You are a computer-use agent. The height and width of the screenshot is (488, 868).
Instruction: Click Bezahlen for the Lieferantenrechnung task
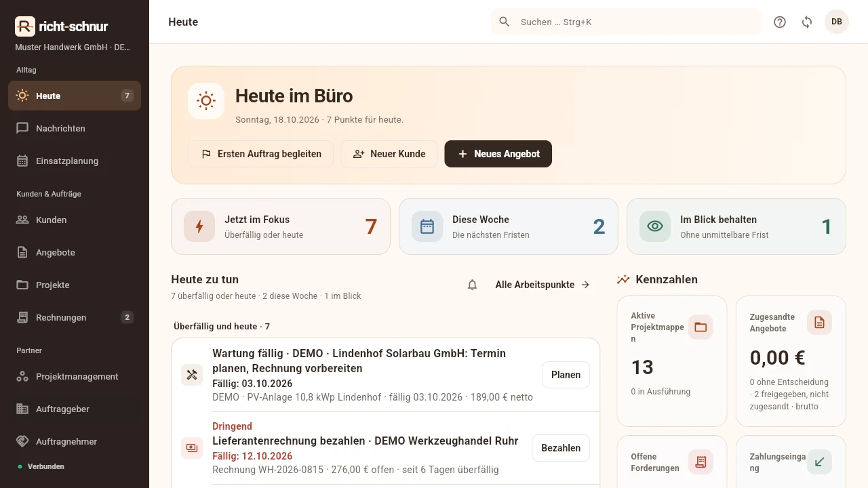(561, 448)
